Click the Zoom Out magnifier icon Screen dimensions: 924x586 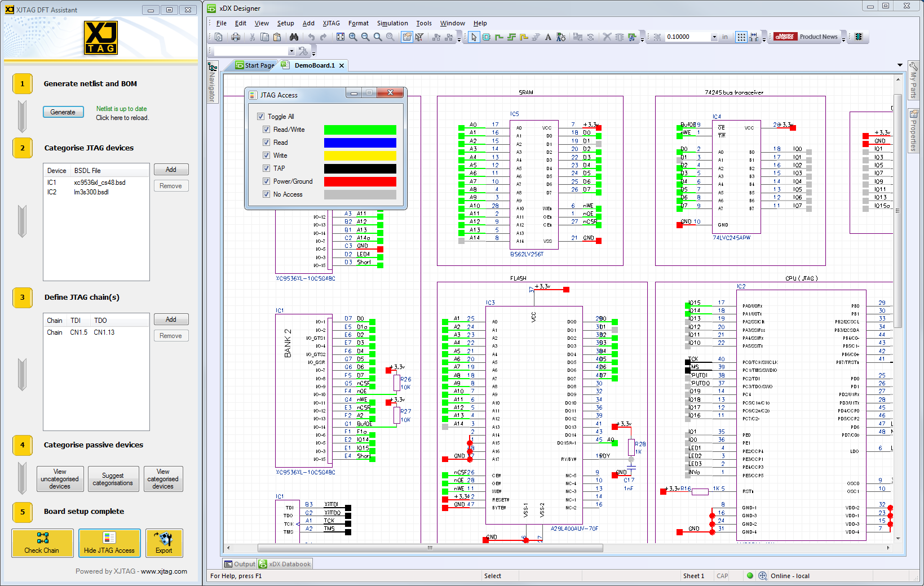pyautogui.click(x=365, y=37)
